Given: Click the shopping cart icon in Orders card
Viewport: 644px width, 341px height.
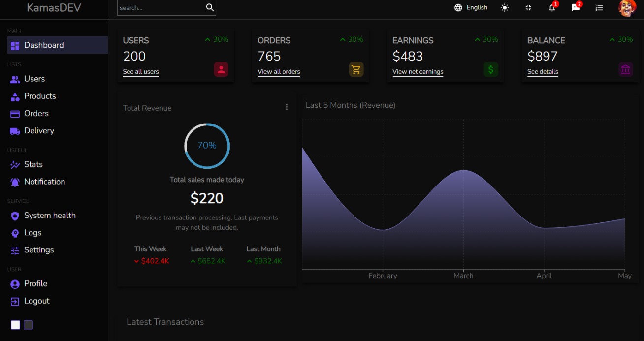Looking at the screenshot, I should [356, 69].
